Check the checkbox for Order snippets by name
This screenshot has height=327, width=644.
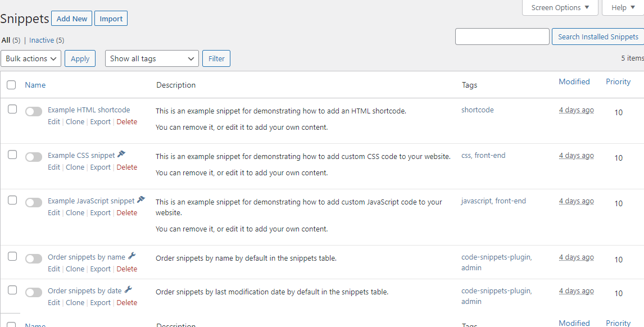12,256
